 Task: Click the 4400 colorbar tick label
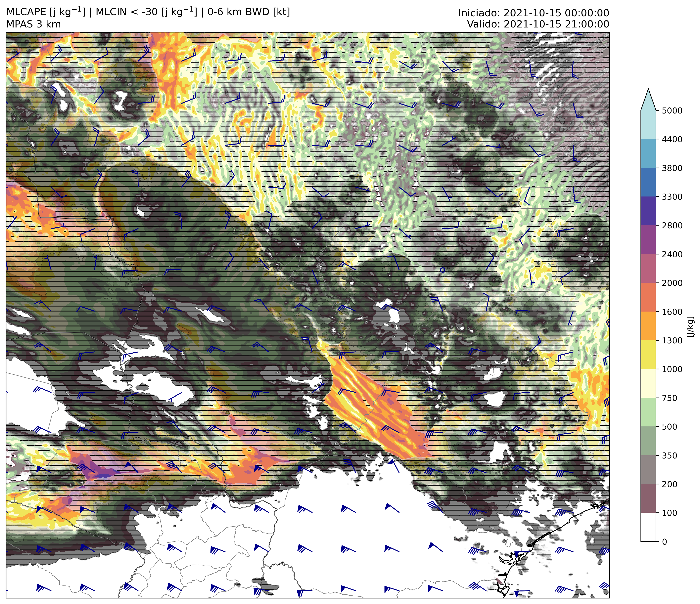[x=672, y=139]
